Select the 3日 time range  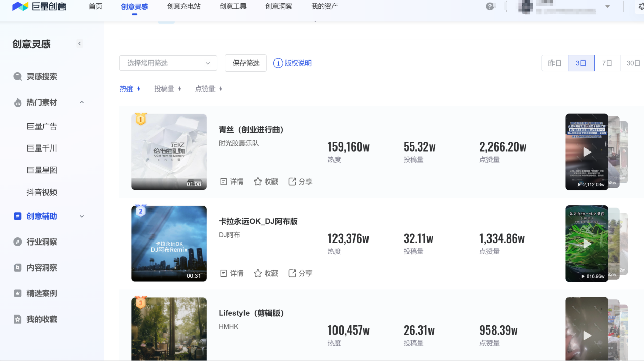point(581,63)
